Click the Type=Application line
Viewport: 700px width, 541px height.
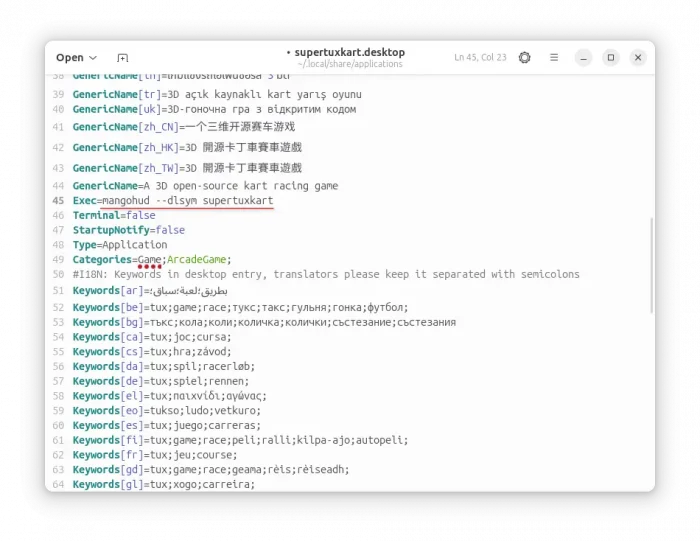120,245
